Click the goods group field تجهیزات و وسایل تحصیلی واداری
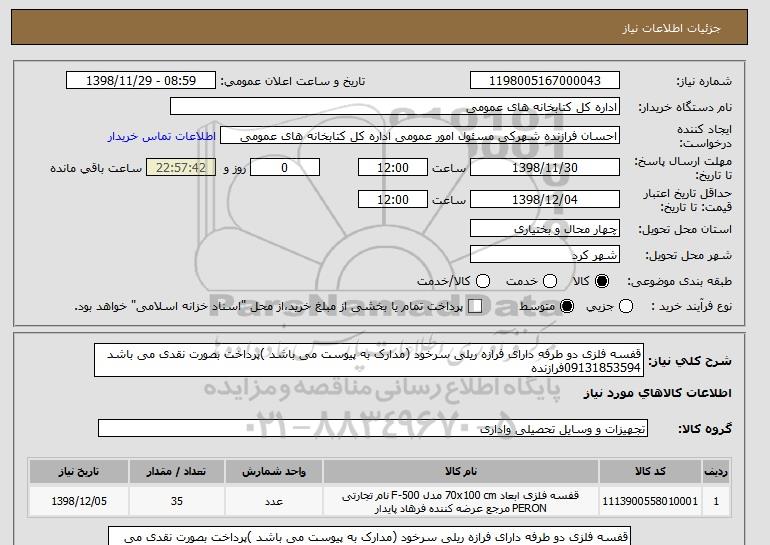Screen dimensions: 770x545 click(373, 429)
